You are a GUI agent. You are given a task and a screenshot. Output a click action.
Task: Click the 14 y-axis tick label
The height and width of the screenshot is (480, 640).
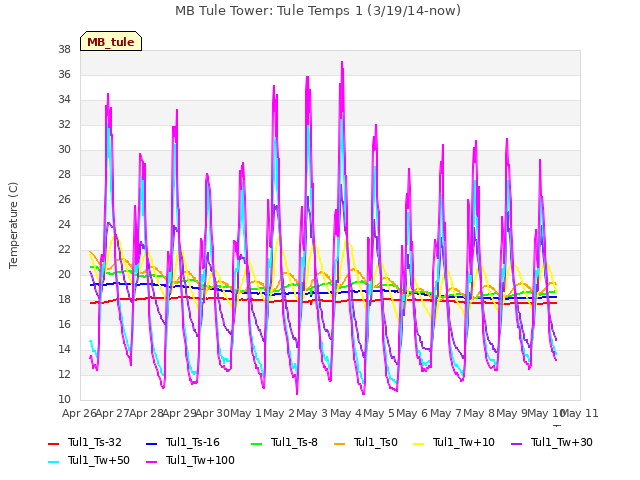(64, 349)
